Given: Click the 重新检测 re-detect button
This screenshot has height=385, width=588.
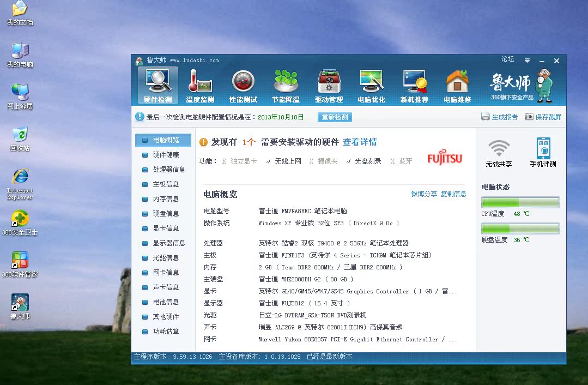Looking at the screenshot, I should coord(335,117).
